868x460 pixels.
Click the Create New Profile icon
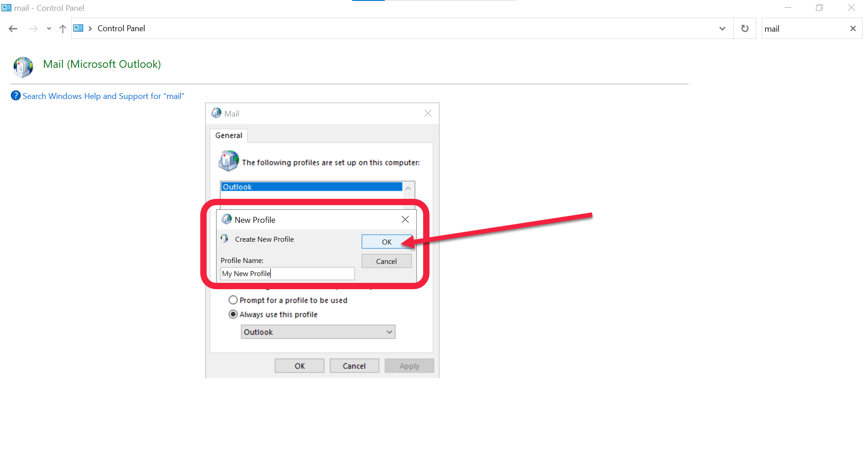click(225, 238)
